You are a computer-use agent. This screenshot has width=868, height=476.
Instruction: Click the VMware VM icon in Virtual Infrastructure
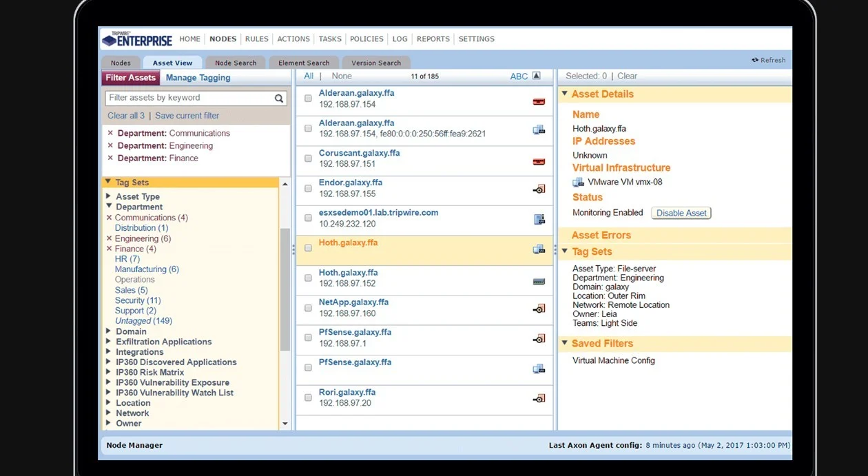pyautogui.click(x=578, y=183)
